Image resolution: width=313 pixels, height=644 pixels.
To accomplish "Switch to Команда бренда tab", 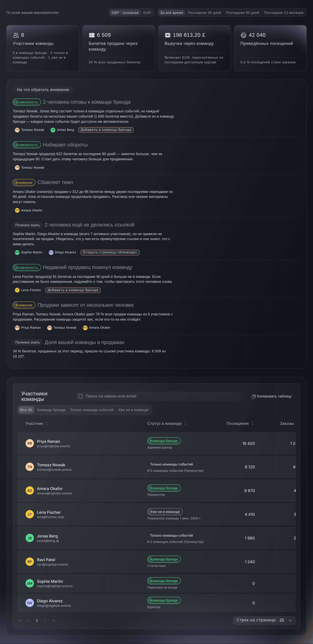I will 51,410.
